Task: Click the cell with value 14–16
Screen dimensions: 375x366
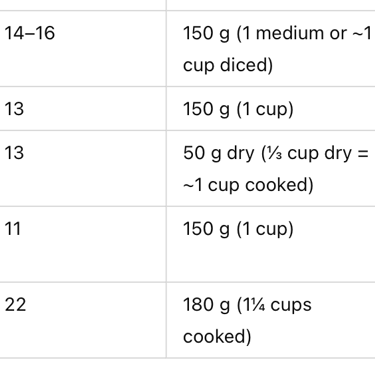Action: pos(83,48)
